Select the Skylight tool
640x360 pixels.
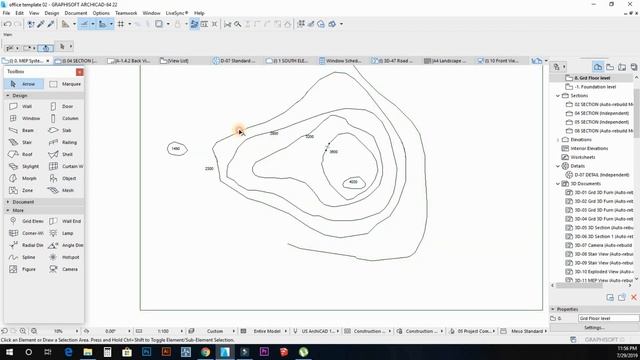pyautogui.click(x=24, y=167)
